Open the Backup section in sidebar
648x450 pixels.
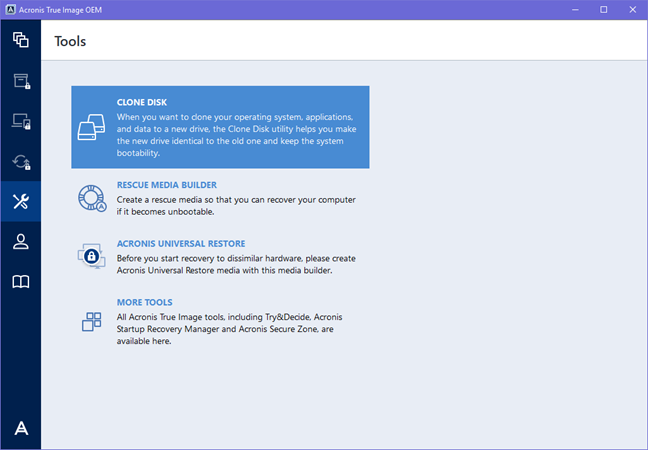click(x=21, y=40)
